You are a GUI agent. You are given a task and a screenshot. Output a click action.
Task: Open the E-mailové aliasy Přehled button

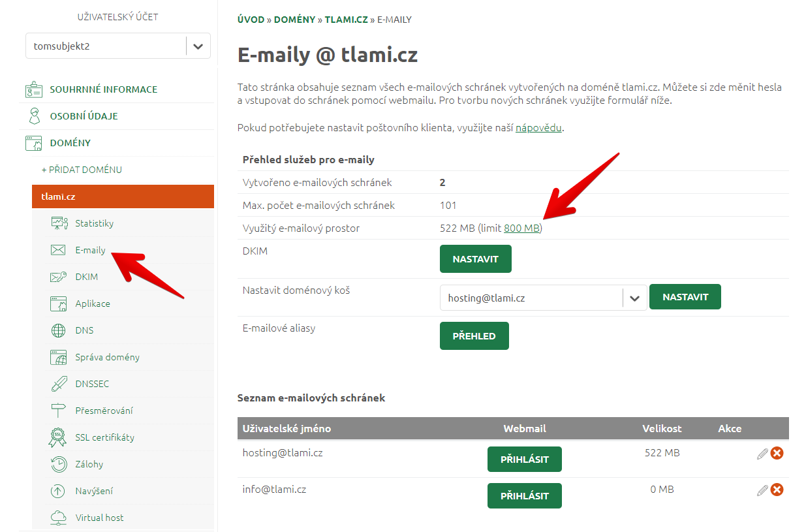point(474,336)
